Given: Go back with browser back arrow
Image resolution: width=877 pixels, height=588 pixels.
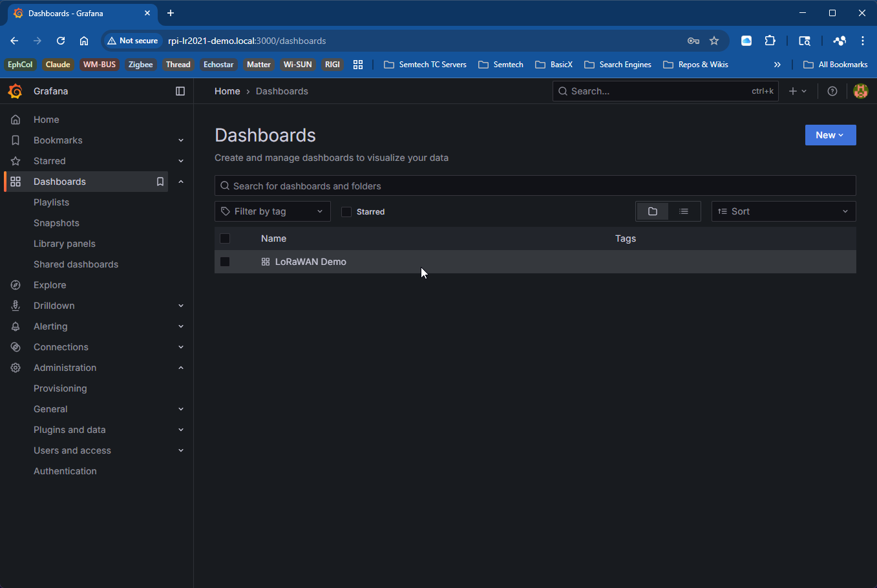Looking at the screenshot, I should pyautogui.click(x=14, y=41).
